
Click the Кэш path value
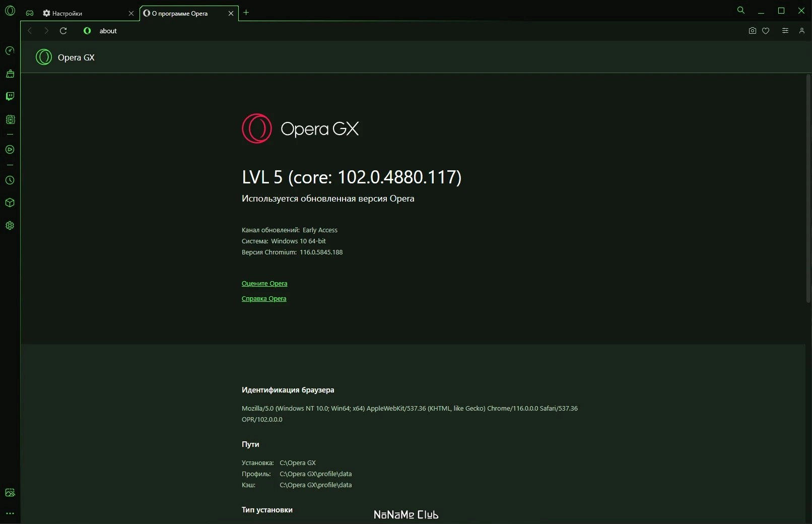tap(315, 485)
